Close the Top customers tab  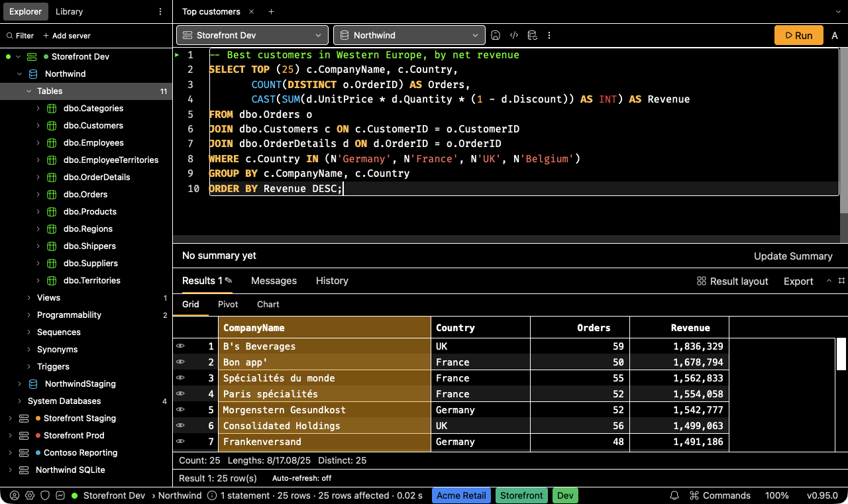pos(251,12)
